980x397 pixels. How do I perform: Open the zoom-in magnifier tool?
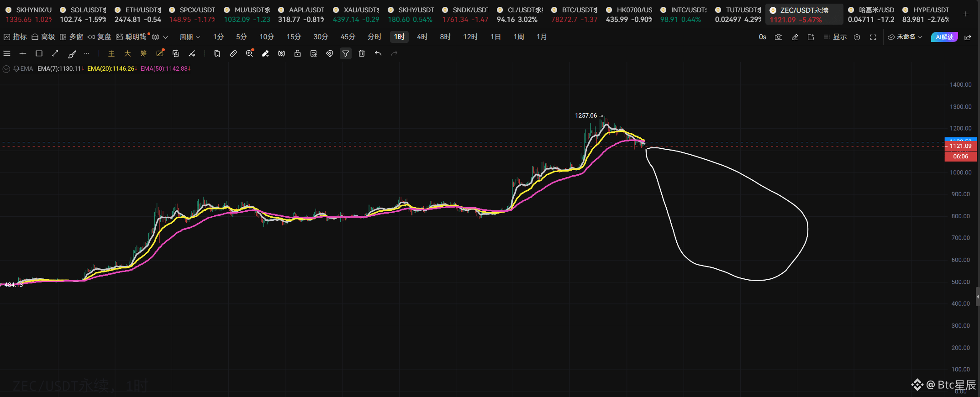249,53
